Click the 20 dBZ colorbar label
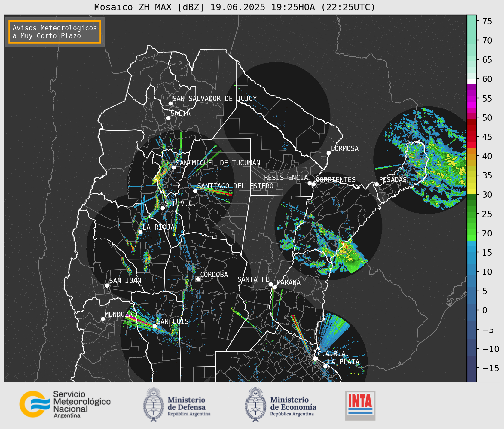504x429 pixels. tap(487, 233)
